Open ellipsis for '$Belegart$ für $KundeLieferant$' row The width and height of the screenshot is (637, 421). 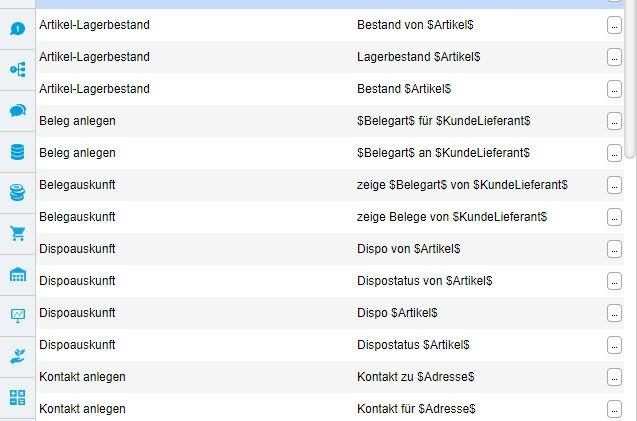614,121
